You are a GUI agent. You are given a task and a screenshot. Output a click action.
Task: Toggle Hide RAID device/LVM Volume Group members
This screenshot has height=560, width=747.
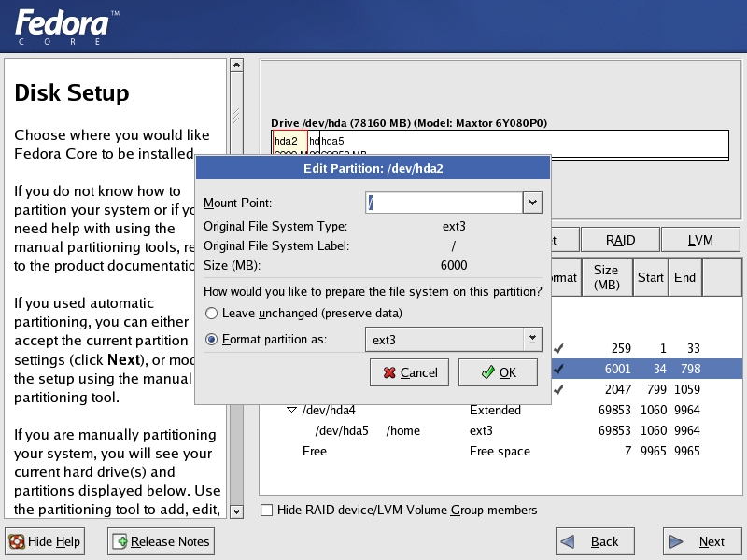[267, 510]
